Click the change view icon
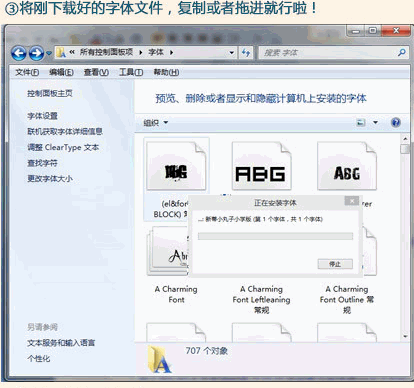 tap(361, 122)
